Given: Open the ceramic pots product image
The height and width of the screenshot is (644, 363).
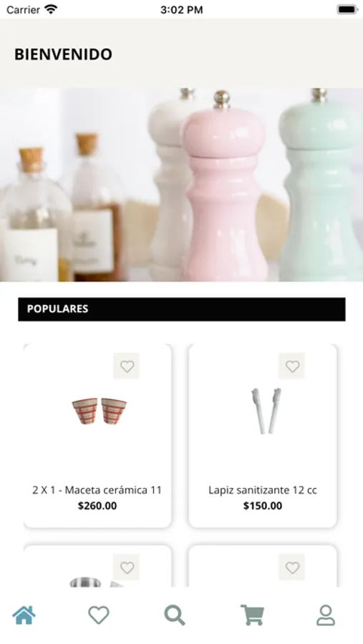Looking at the screenshot, I should coord(99,411).
